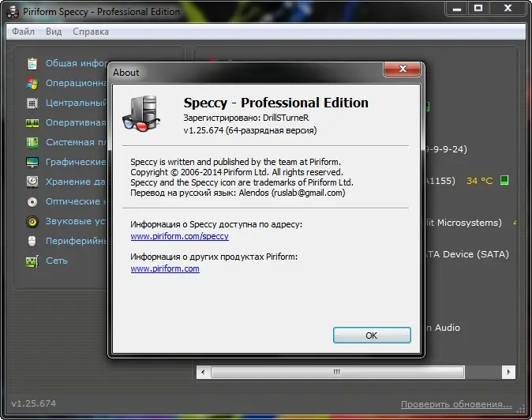This screenshot has height=420, width=532.
Task: Open the Вид menu
Action: coord(54,32)
